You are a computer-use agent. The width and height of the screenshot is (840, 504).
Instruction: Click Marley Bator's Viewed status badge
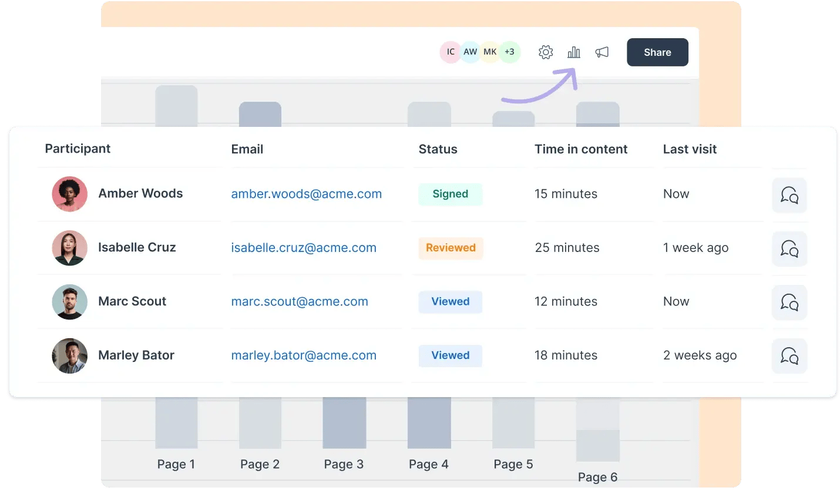pyautogui.click(x=451, y=355)
